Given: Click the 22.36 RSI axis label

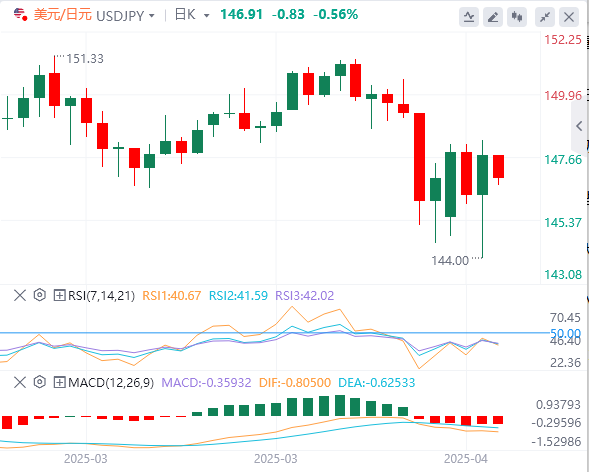Looking at the screenshot, I should [565, 363].
